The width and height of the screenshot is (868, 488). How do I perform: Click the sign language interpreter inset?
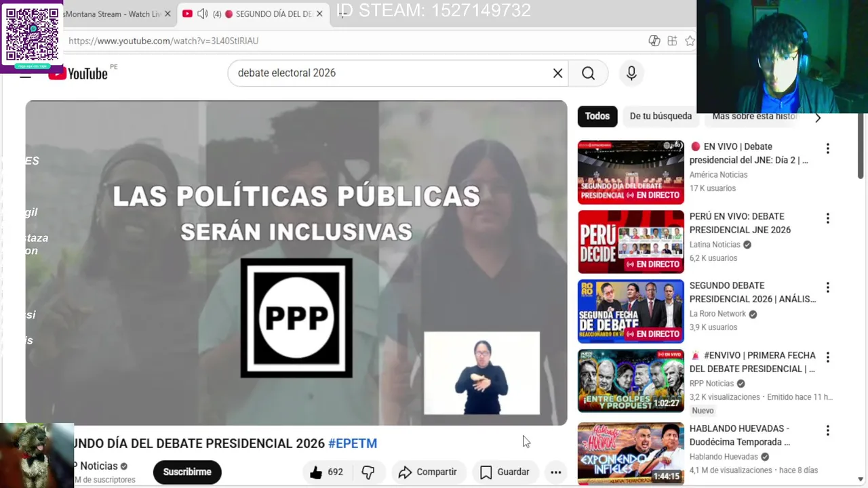(x=481, y=373)
